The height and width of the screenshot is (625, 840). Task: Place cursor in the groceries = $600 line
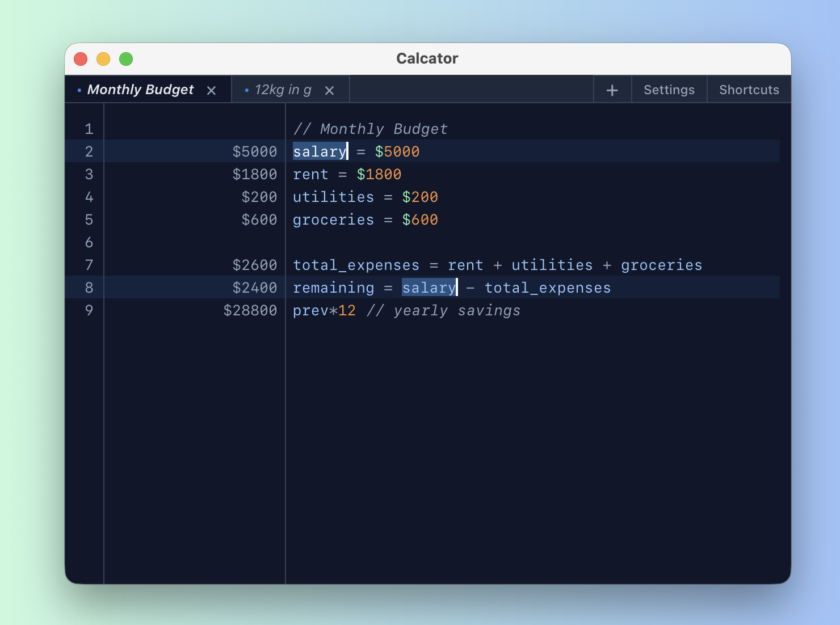tap(366, 219)
